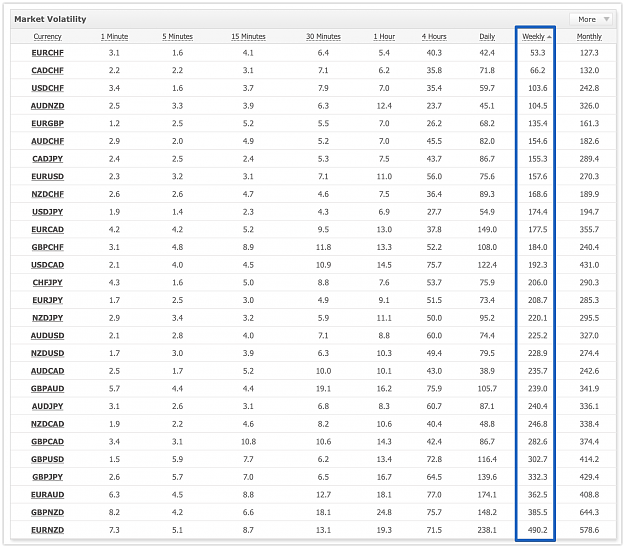The image size is (625, 548).
Task: Open the CHFJPY currency link
Action: coord(47,283)
